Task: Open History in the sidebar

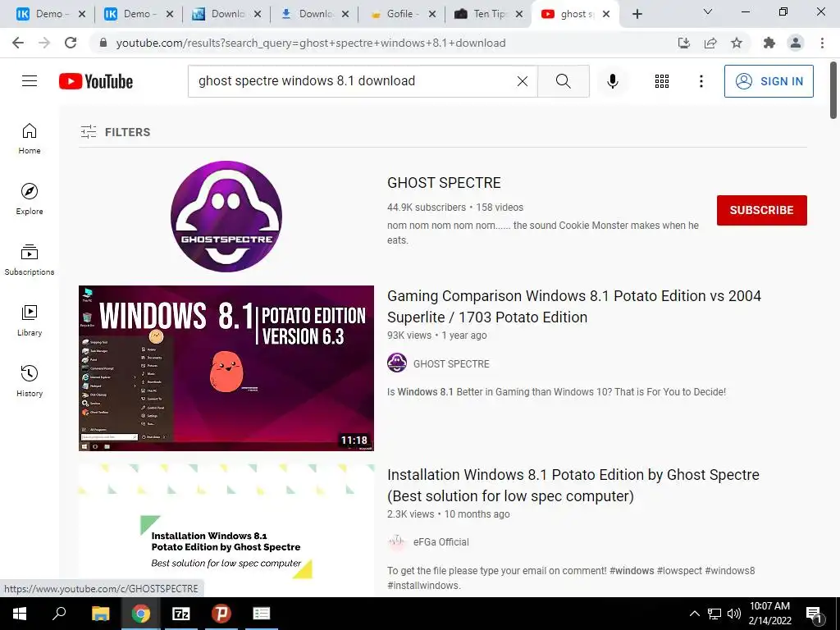Action: click(30, 381)
